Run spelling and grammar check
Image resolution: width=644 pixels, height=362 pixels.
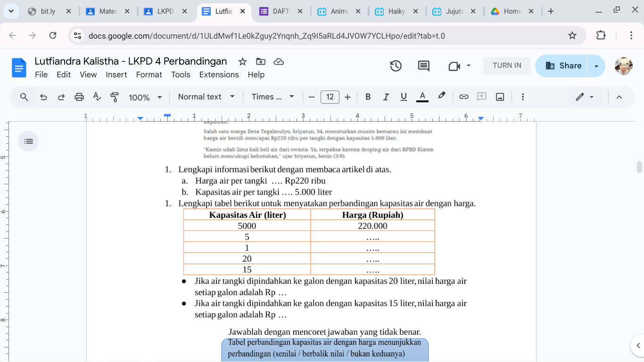click(x=97, y=97)
